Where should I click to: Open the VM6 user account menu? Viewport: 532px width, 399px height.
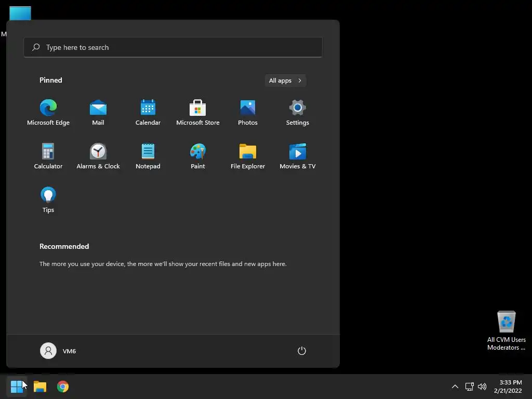(58, 351)
